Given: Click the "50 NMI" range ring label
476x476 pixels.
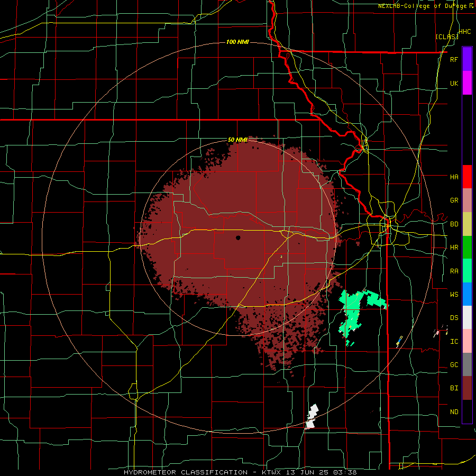Looking at the screenshot, I should (x=237, y=140).
